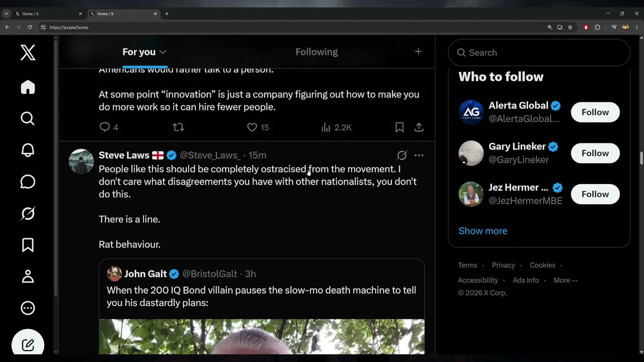The image size is (644, 362).
Task: Expand the footer More menu
Action: click(x=566, y=280)
